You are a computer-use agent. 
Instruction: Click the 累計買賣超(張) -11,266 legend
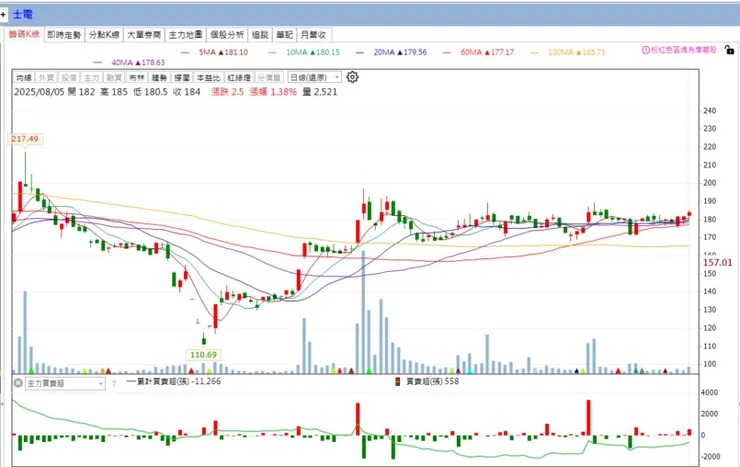click(174, 381)
